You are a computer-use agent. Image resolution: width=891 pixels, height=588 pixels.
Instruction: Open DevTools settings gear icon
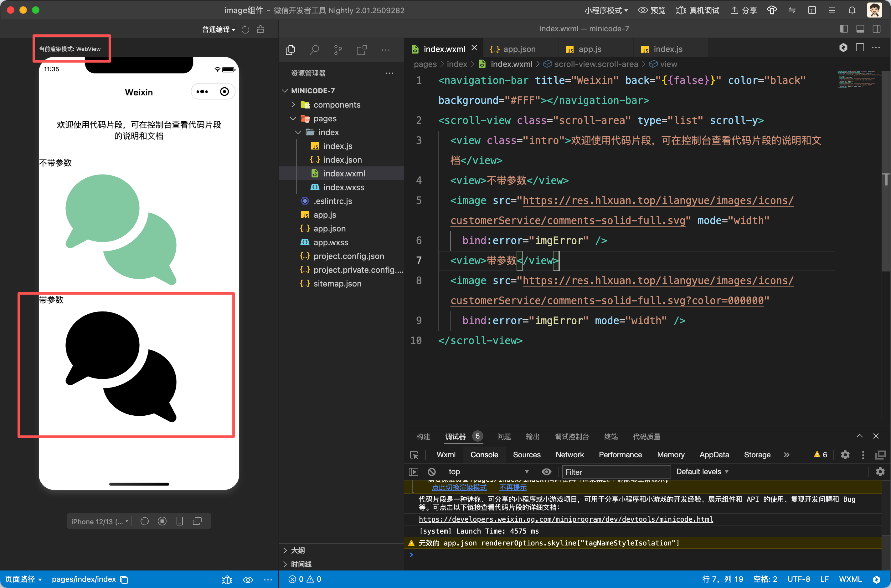tap(845, 455)
